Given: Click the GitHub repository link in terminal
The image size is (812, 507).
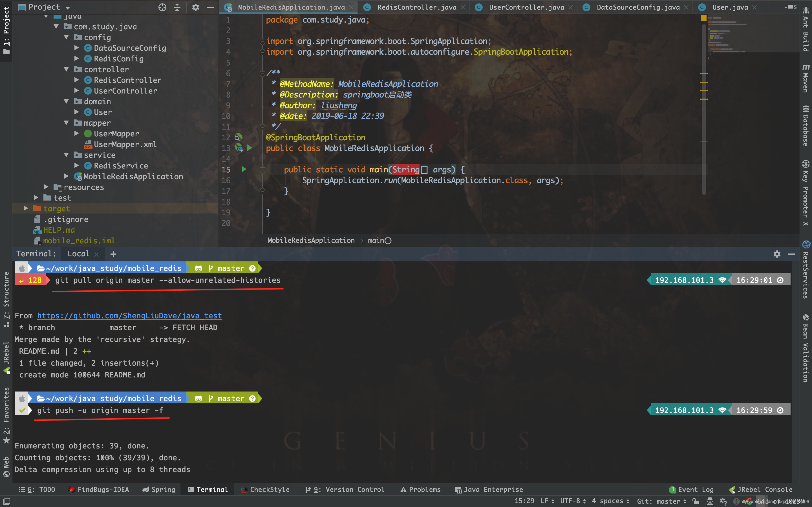Looking at the screenshot, I should pyautogui.click(x=129, y=315).
